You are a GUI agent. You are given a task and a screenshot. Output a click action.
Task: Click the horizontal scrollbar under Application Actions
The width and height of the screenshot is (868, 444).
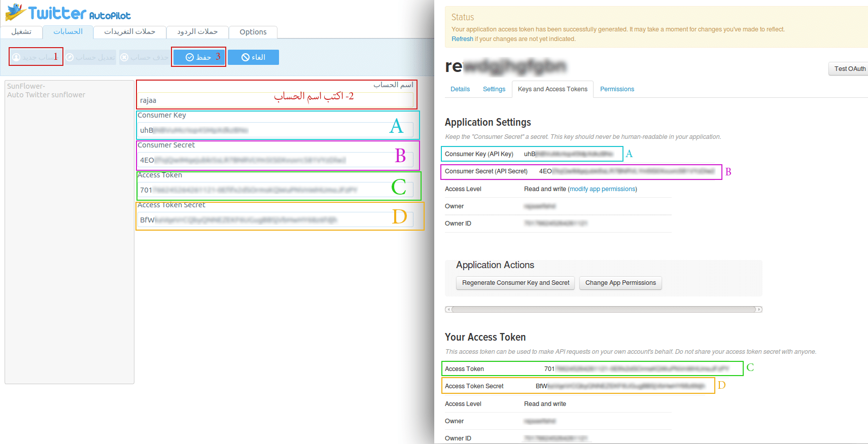pyautogui.click(x=604, y=309)
